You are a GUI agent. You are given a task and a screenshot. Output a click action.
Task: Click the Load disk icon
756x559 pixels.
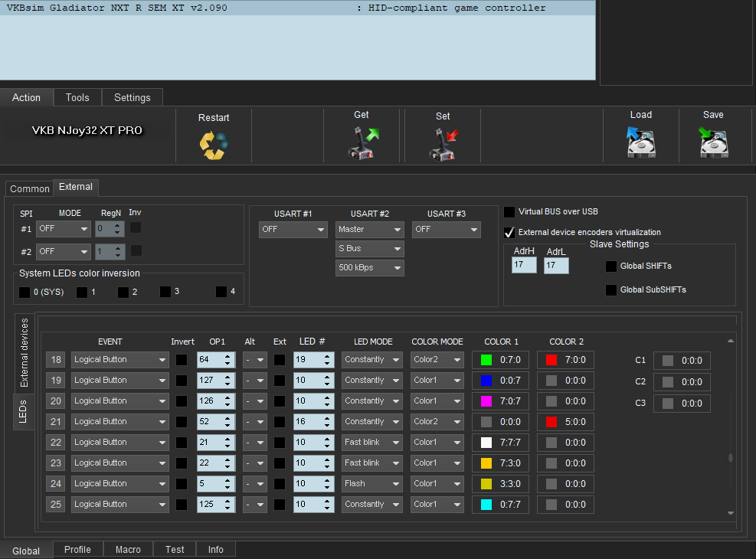(640, 142)
